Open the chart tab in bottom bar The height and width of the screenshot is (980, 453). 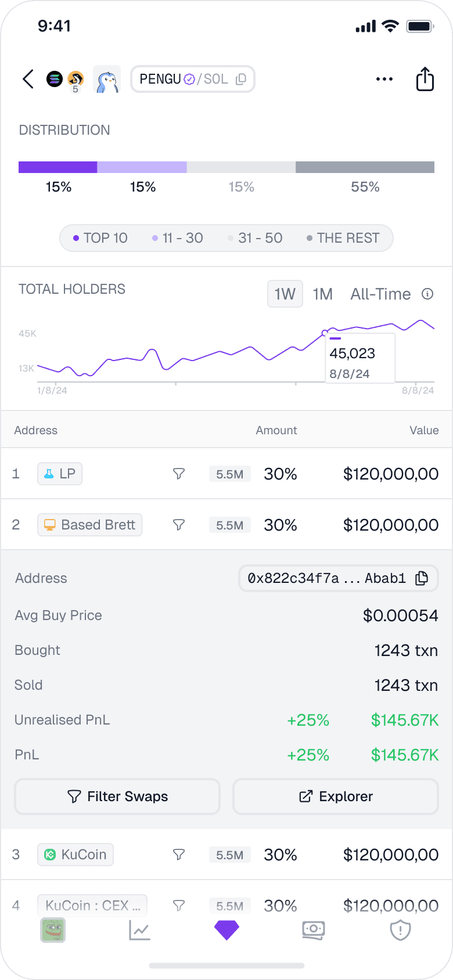139,931
